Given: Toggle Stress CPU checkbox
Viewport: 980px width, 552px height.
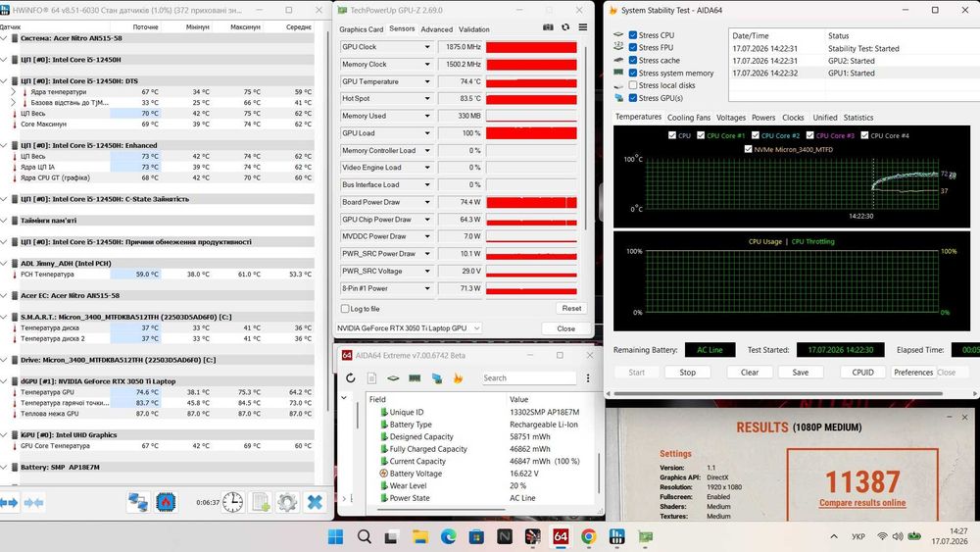Looking at the screenshot, I should [x=633, y=35].
